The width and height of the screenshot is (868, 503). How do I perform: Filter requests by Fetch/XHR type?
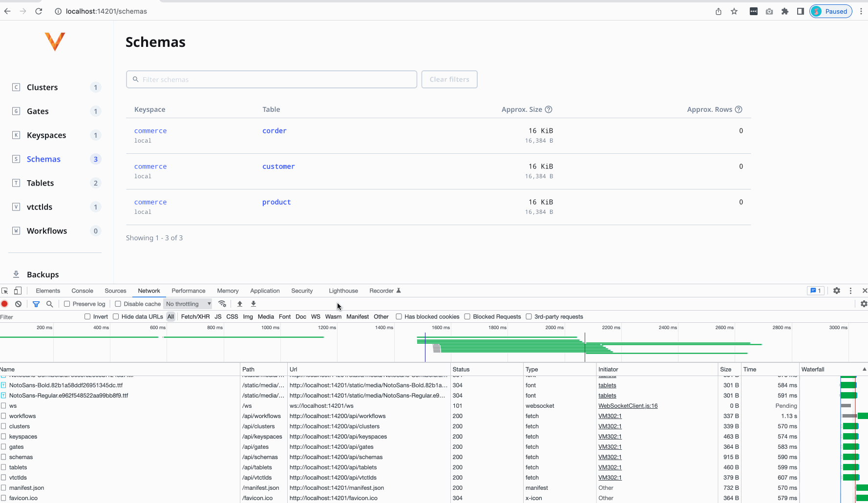pos(195,316)
